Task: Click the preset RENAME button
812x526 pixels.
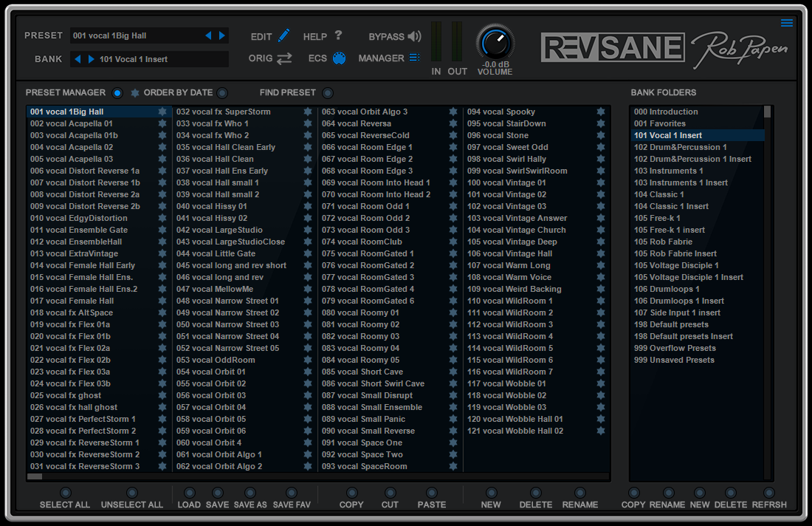Action: coord(580,493)
